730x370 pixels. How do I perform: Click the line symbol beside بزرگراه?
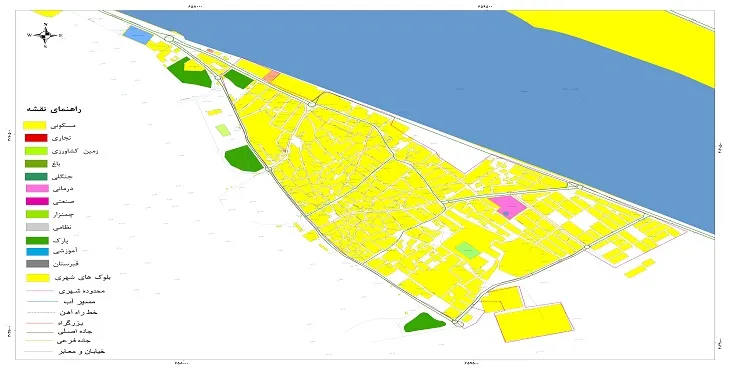coord(40,323)
